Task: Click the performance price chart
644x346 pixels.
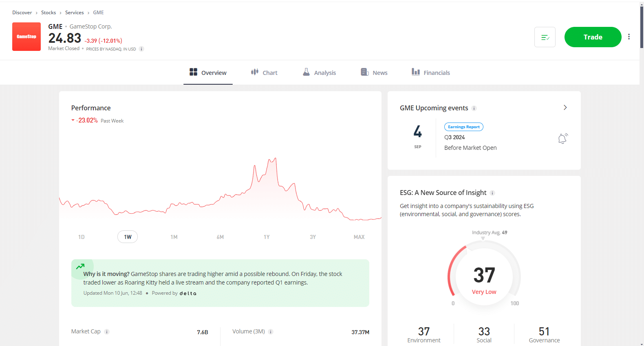Action: 220,189
